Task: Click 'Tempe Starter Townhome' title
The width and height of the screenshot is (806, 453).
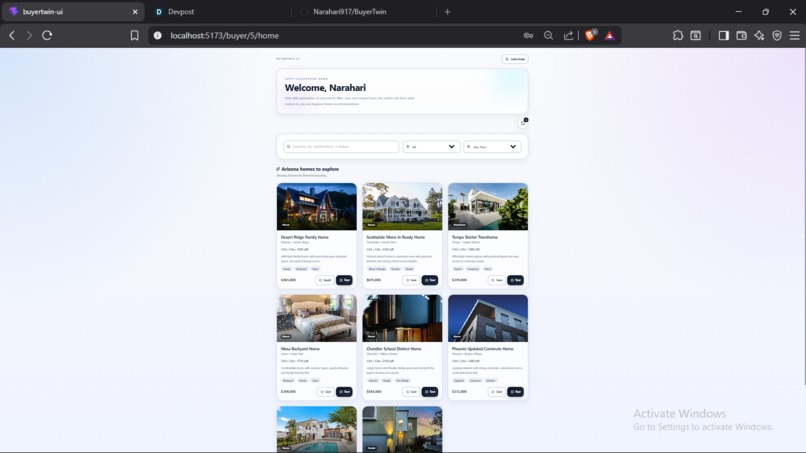Action: 475,237
